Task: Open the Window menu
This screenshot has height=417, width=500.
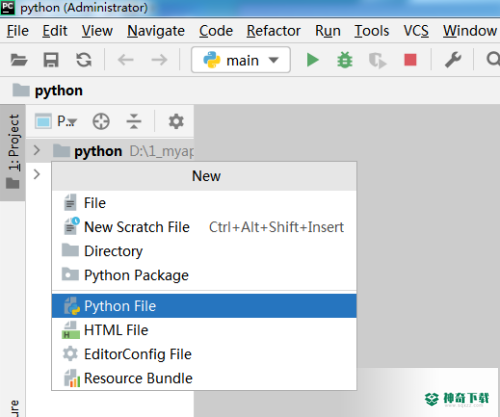Action: 470,31
